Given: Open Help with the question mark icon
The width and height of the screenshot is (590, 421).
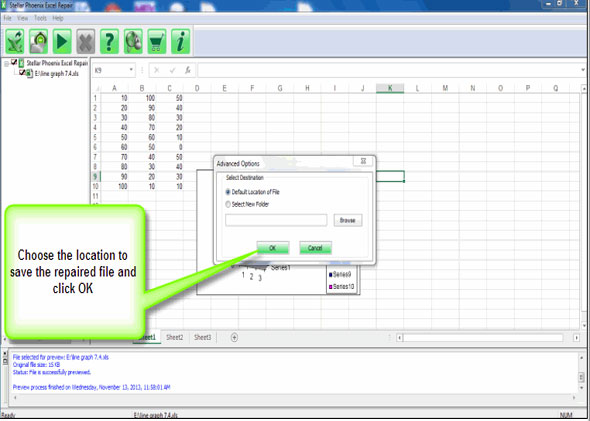Looking at the screenshot, I should (x=109, y=41).
